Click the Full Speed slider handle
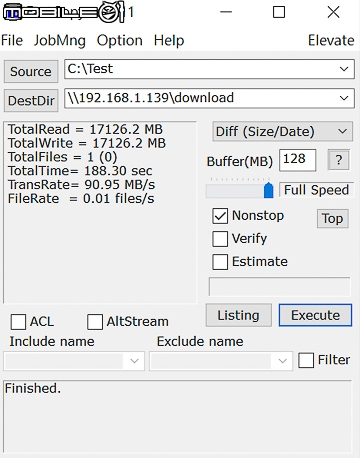Viewport: 360px width, 458px height. 268,190
